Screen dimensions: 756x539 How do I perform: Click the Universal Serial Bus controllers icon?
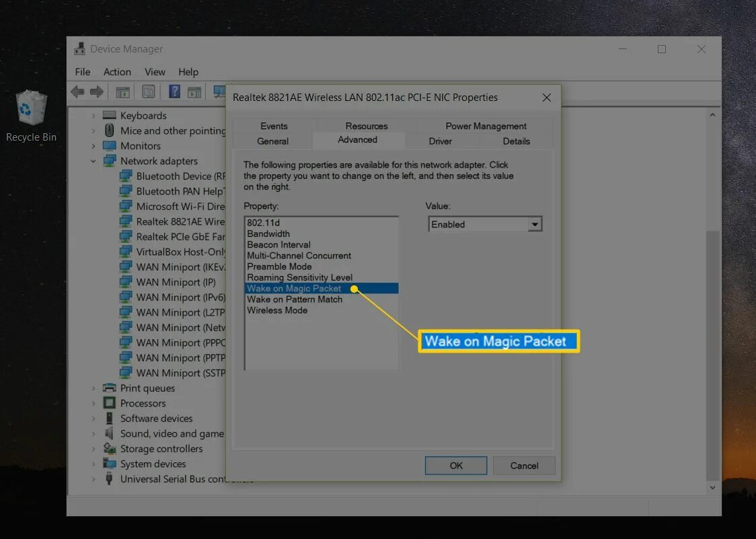tap(110, 478)
